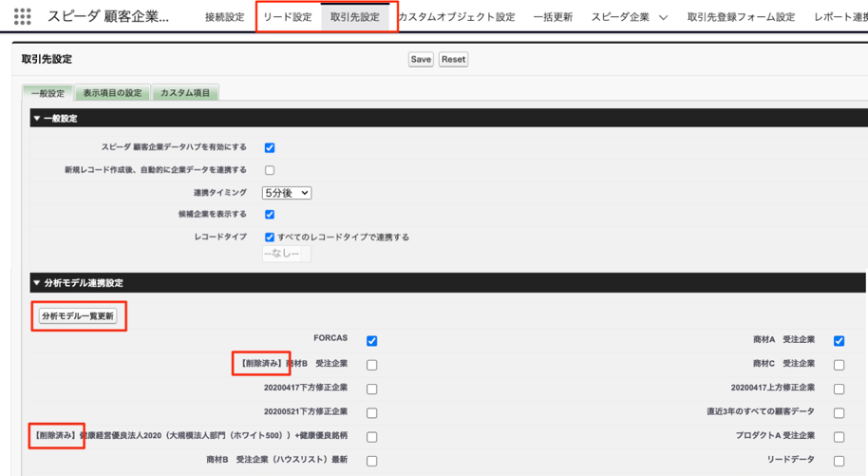Select the 取引先設定 tab
Viewport: 868px width, 476px height.
click(355, 17)
